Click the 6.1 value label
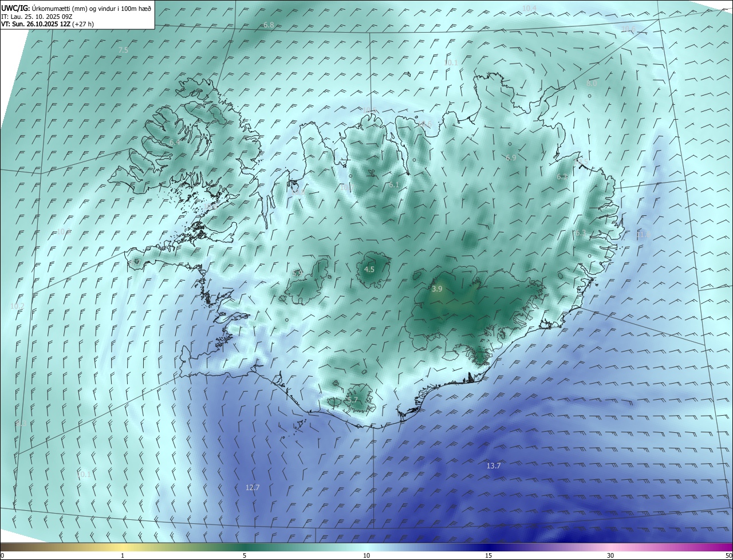This screenshot has width=733, height=560. coord(394,185)
